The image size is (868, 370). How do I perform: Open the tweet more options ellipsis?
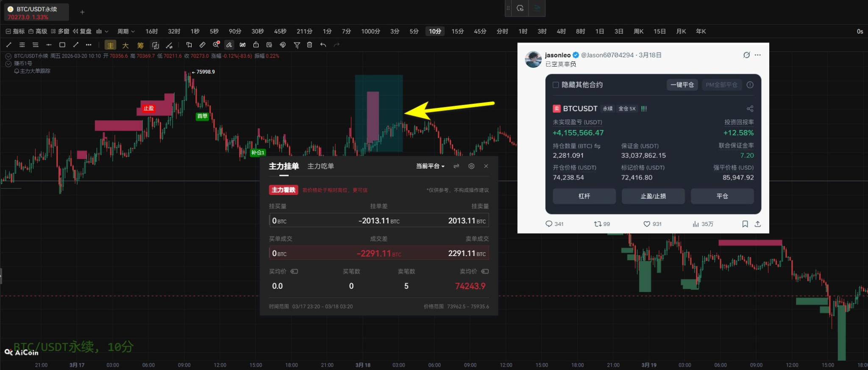pyautogui.click(x=758, y=55)
